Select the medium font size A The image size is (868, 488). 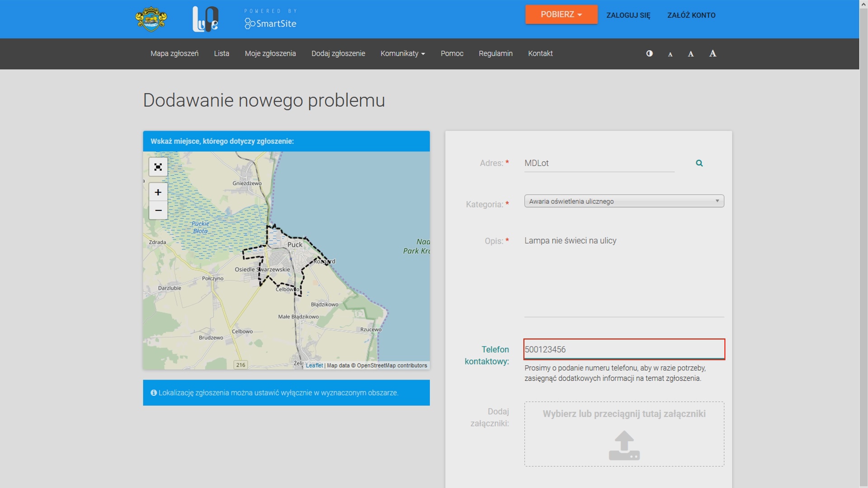click(x=691, y=54)
